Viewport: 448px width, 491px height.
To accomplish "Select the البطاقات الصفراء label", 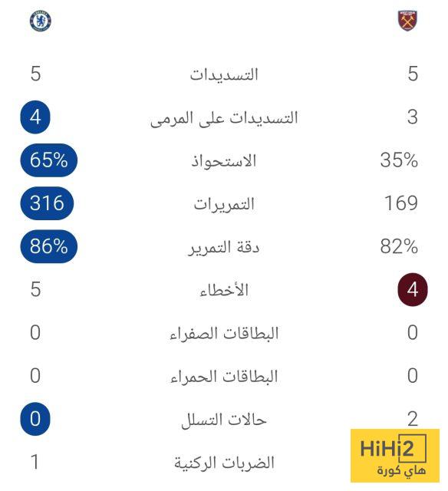I will (224, 334).
